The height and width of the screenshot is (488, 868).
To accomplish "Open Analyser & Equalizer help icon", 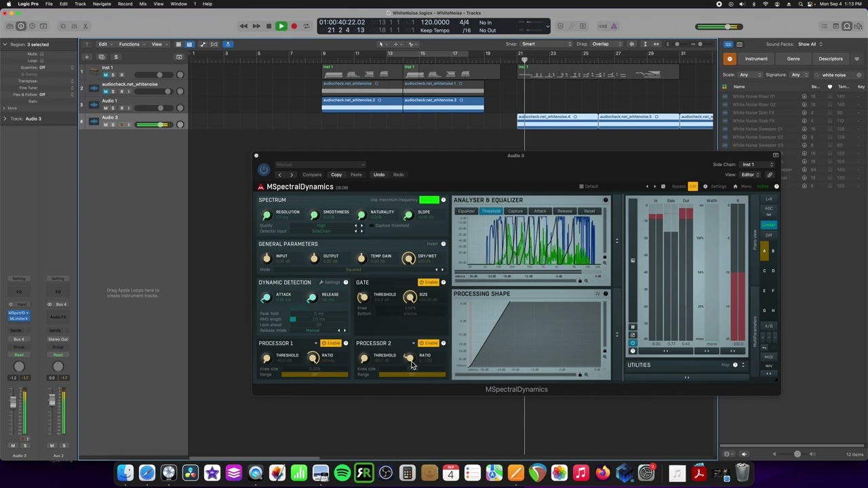I will (606, 200).
